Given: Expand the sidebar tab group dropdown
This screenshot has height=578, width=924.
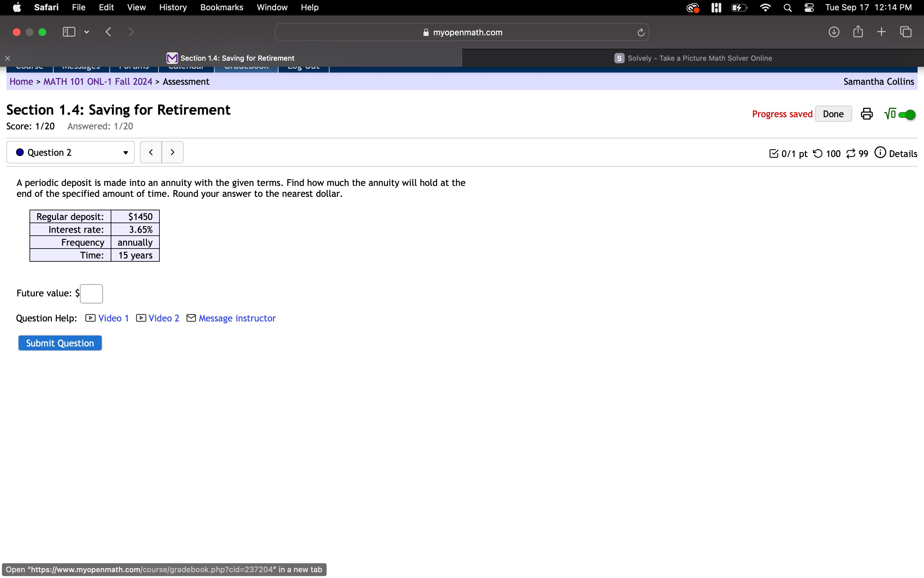Looking at the screenshot, I should pyautogui.click(x=87, y=32).
